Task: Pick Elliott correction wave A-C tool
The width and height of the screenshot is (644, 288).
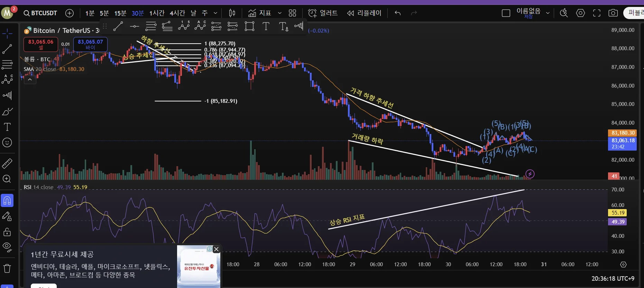Action: point(200,26)
